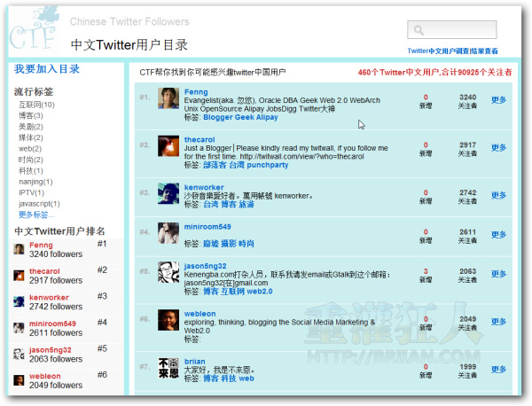
Task: Click the 460个Twitter中文用户 summary text
Action: coord(434,72)
